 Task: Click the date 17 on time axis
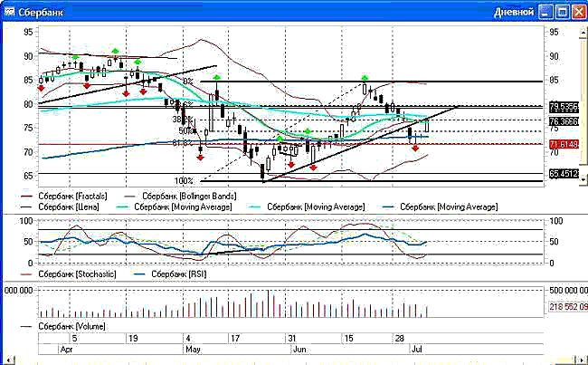[x=235, y=339]
